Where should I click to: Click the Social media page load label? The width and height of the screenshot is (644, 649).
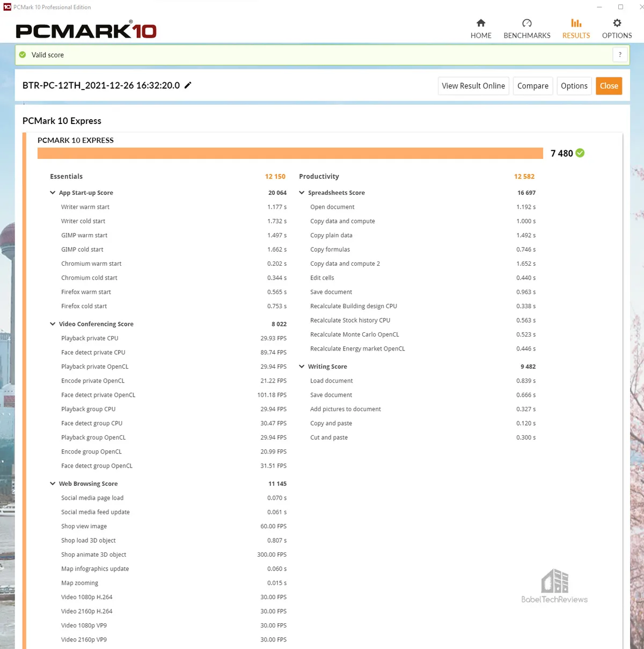92,498
